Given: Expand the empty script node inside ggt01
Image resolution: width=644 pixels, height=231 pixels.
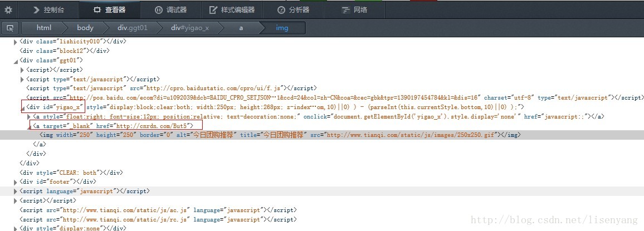Looking at the screenshot, I should click(22, 70).
